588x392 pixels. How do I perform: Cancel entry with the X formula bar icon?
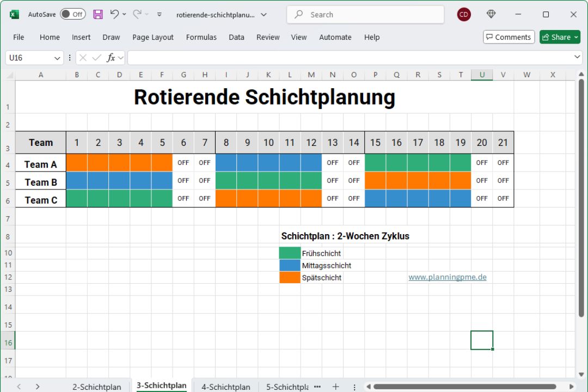[x=82, y=57]
